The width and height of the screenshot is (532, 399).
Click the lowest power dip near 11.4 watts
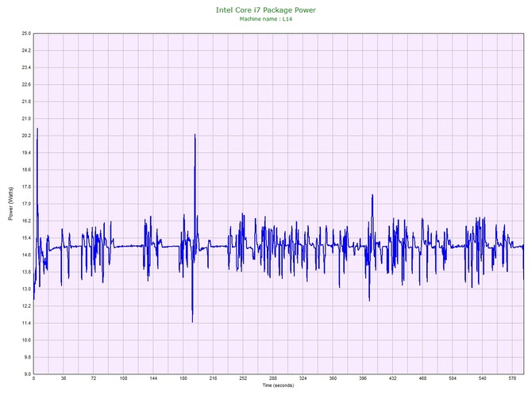tap(192, 322)
